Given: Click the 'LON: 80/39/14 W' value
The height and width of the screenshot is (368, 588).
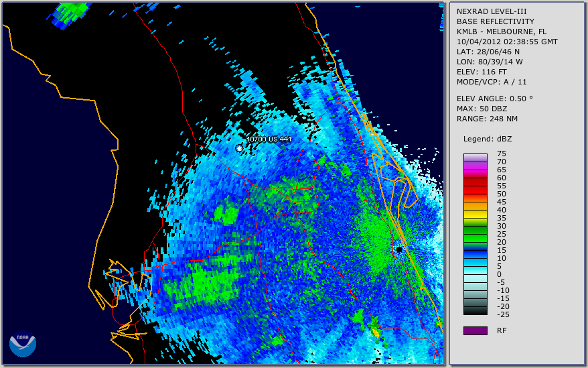Looking at the screenshot, I should 490,62.
